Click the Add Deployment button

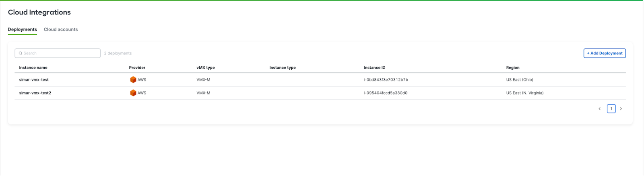[605, 53]
